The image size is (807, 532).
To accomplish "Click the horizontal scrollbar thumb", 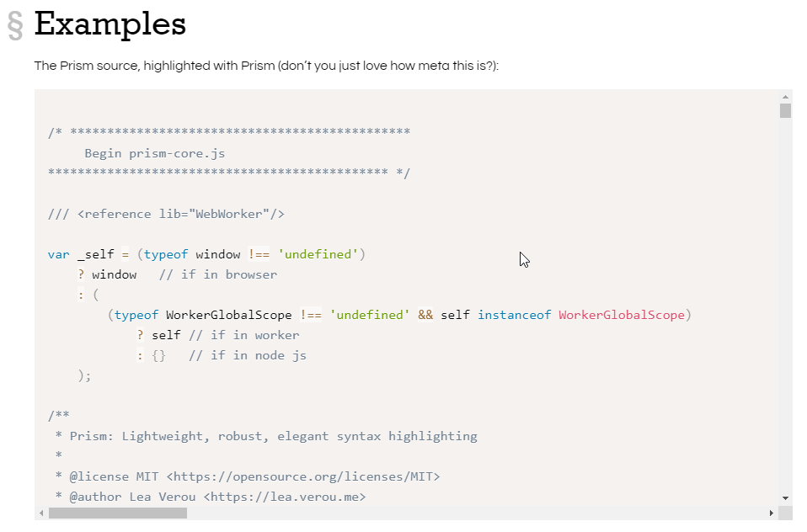I will point(118,513).
